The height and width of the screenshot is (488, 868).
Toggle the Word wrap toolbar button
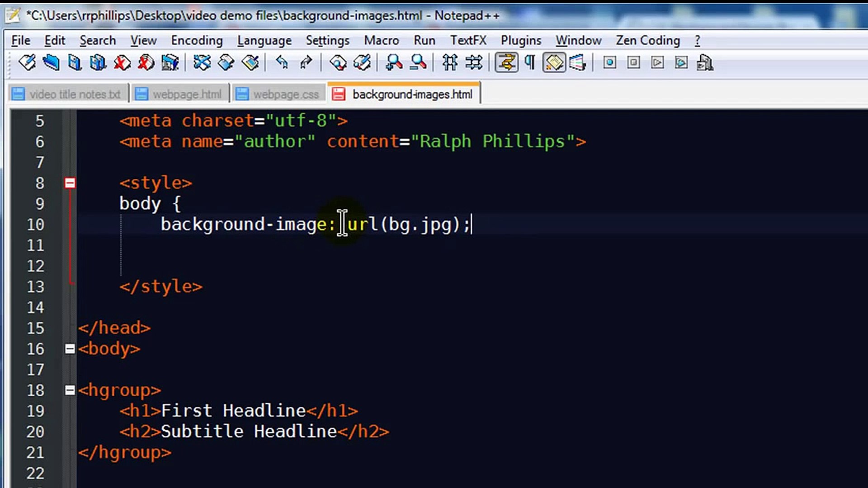[506, 63]
